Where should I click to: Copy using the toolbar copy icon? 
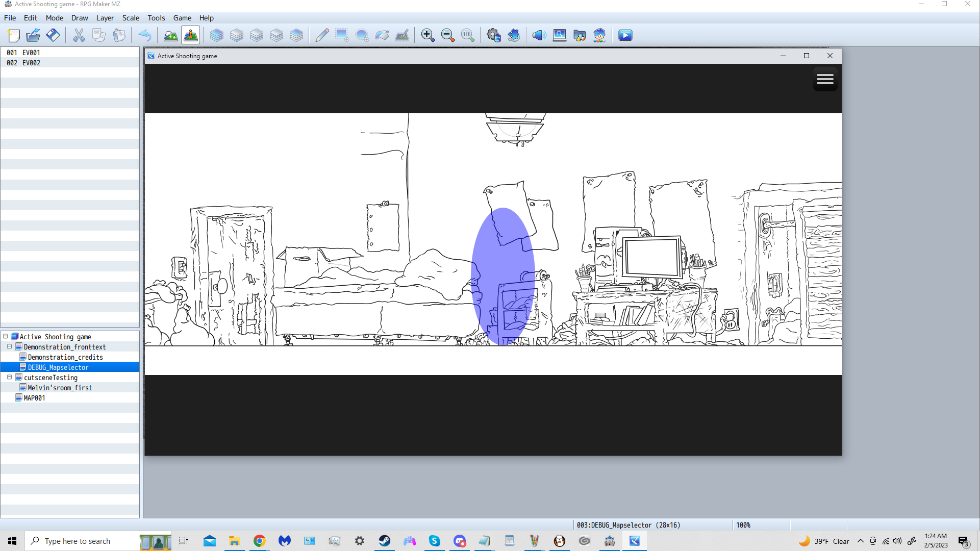point(99,35)
